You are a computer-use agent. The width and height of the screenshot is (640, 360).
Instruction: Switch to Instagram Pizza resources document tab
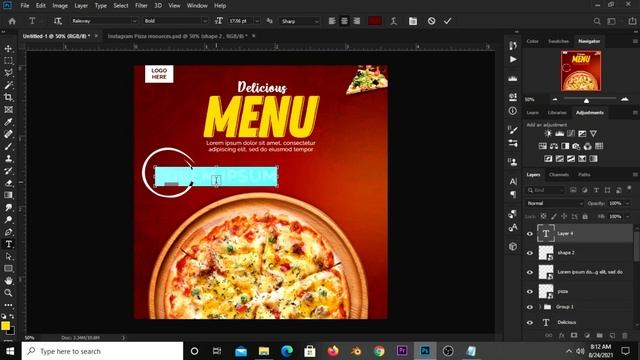[x=178, y=36]
